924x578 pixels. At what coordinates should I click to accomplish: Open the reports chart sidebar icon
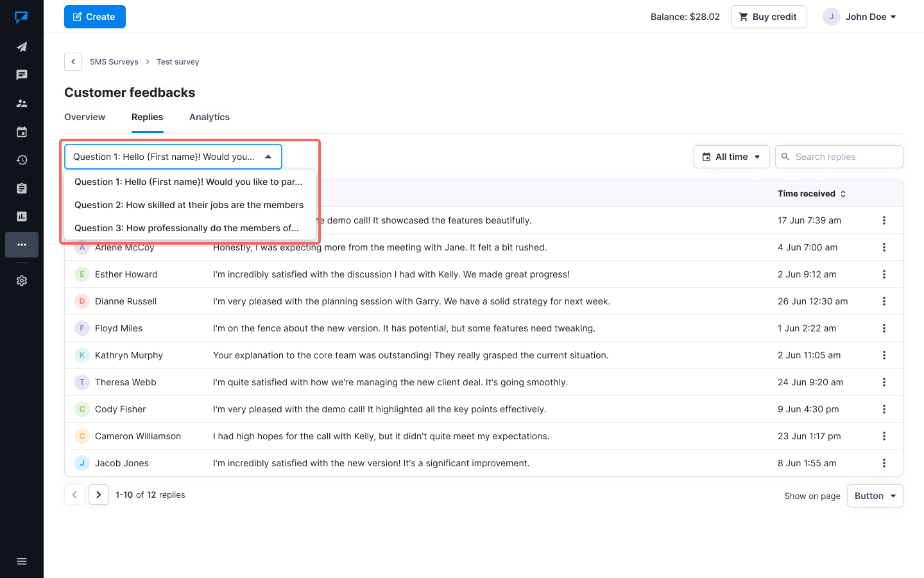point(22,216)
